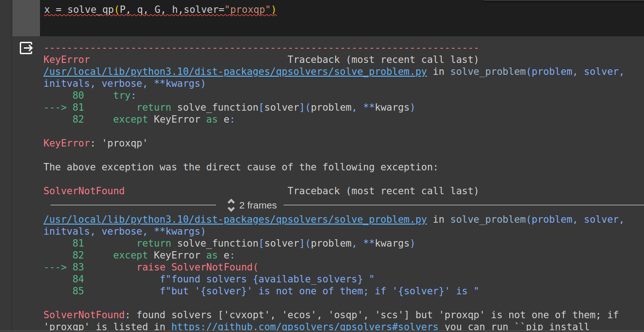Select the red SolverNotFound heading

(x=84, y=191)
